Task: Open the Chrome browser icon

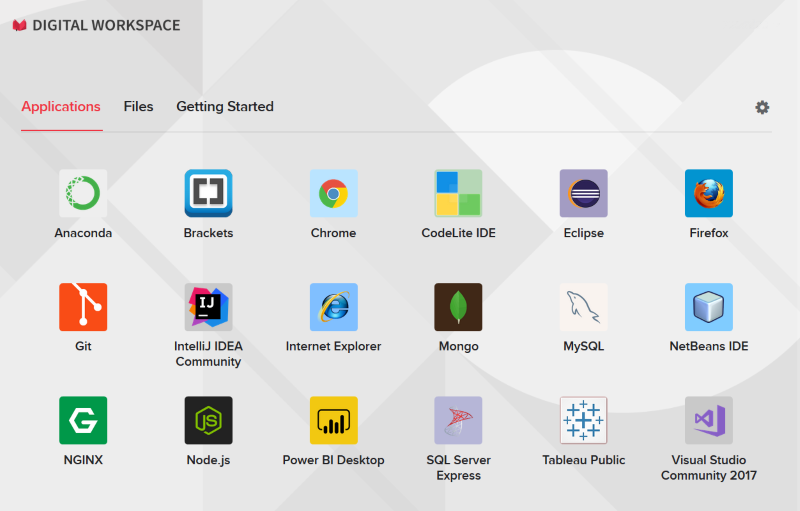Action: [334, 193]
